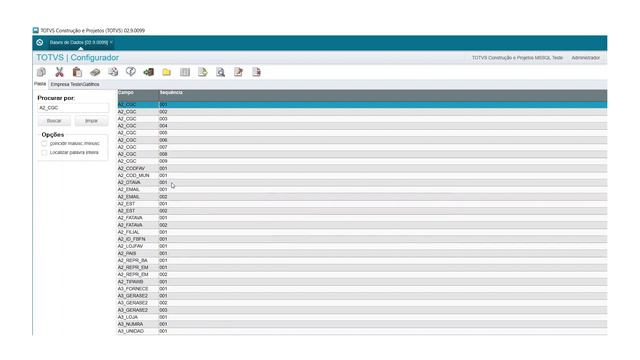Select the Bases de Dados tab

[79, 42]
